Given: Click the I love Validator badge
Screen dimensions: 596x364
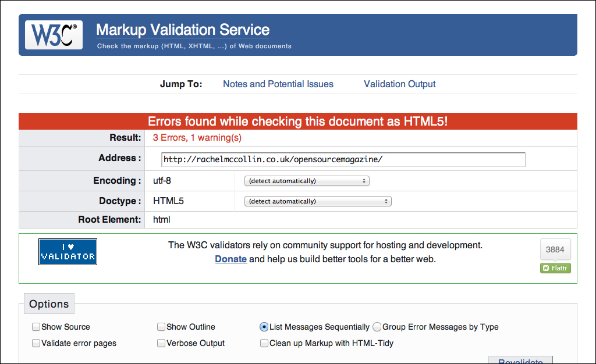Looking at the screenshot, I should click(x=68, y=252).
